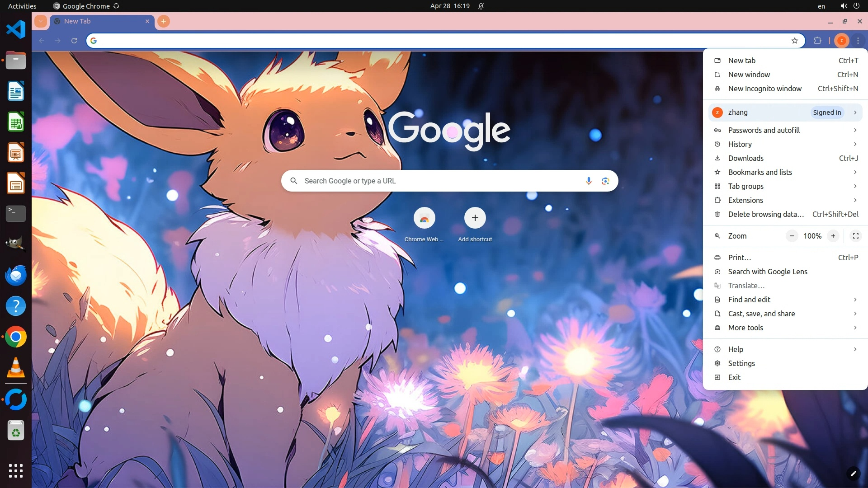The height and width of the screenshot is (488, 868).
Task: Click the Add shortcut plus button
Action: click(x=475, y=218)
